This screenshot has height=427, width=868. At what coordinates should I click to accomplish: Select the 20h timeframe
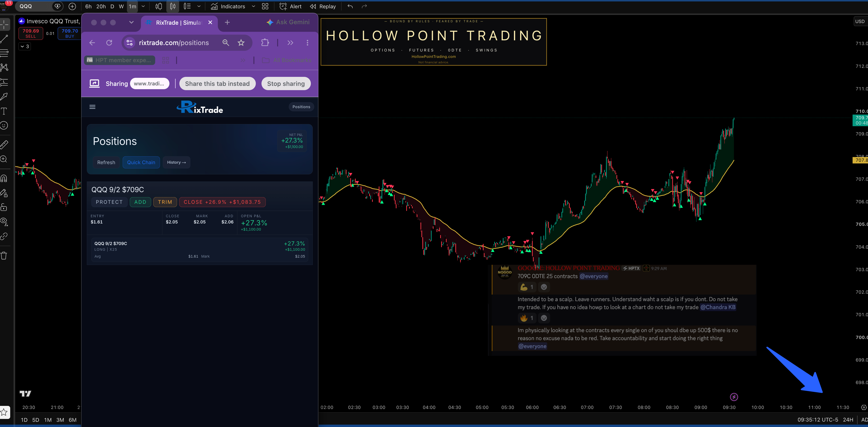point(101,6)
